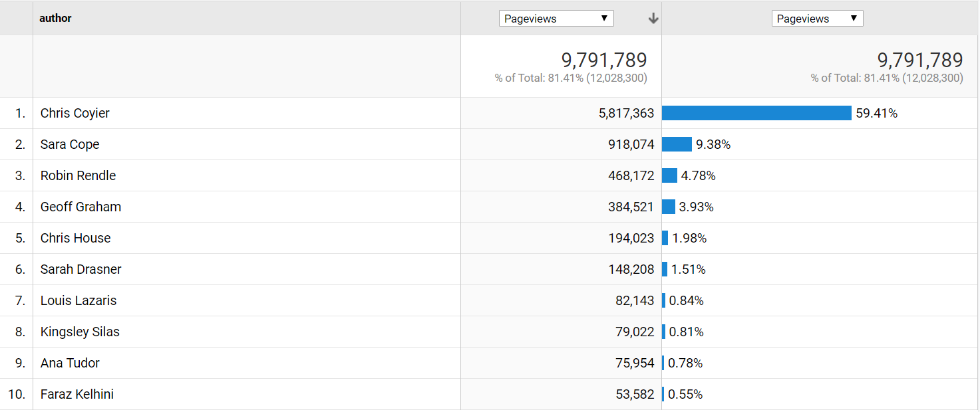Click the 1.51% percentage label
This screenshot has height=412, width=980.
click(x=689, y=269)
